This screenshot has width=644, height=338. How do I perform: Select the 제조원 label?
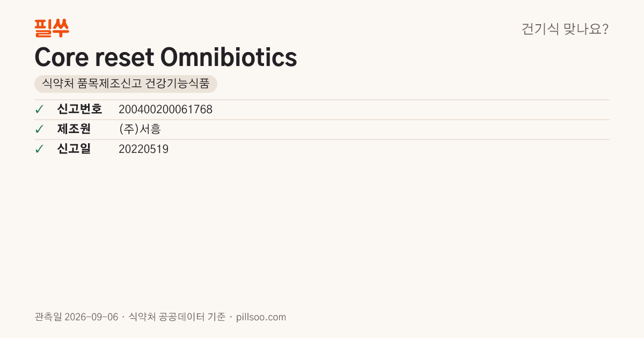74,129
